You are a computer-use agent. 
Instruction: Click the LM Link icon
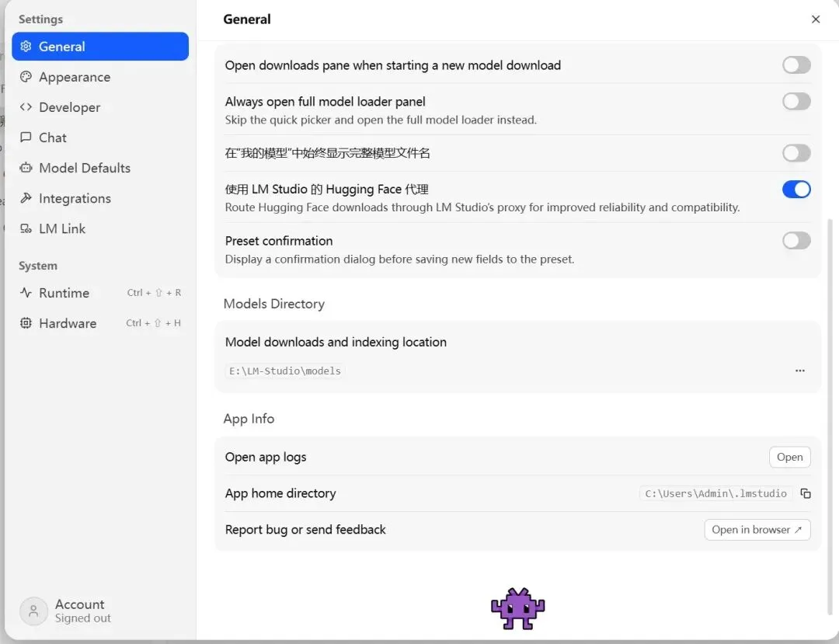point(26,228)
